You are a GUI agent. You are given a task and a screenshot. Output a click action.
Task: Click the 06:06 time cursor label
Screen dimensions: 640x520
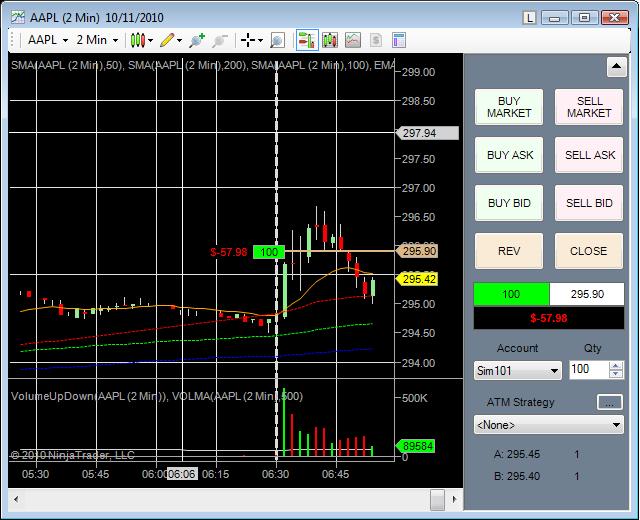point(182,474)
